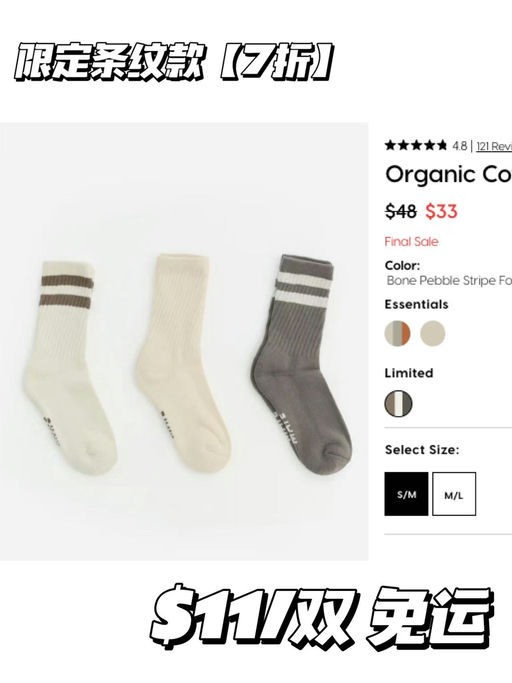512x683 pixels.
Task: Open the 121 Reviews link
Action: [494, 146]
